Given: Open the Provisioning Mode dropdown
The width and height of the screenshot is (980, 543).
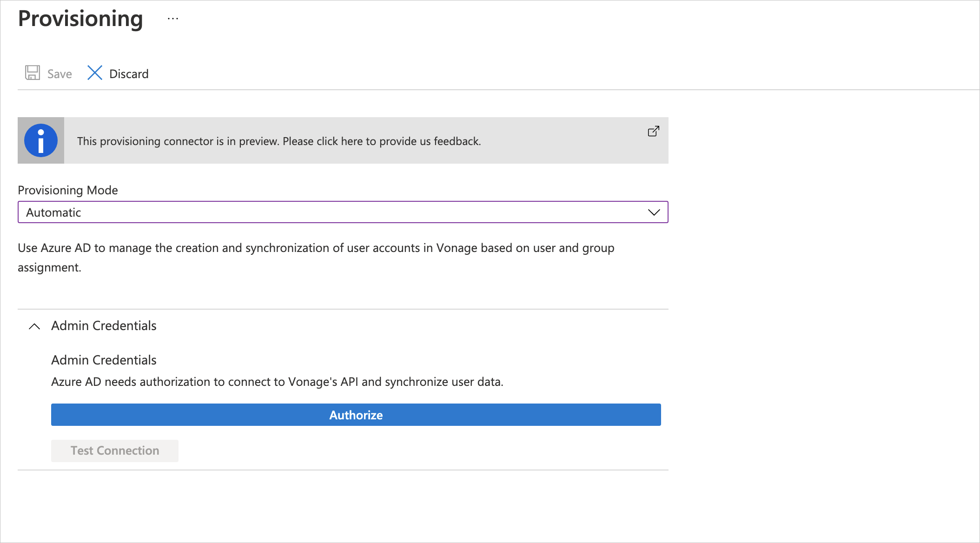Looking at the screenshot, I should tap(343, 212).
